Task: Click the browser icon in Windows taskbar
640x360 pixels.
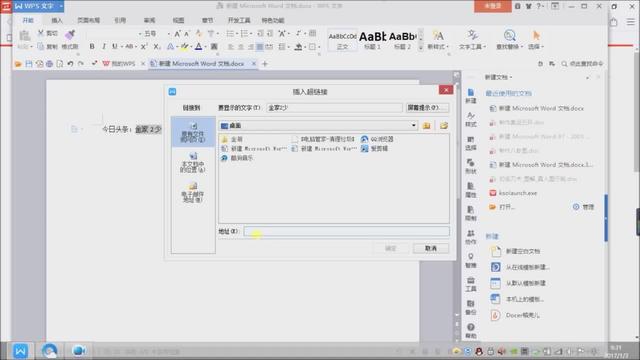Action: pos(49,351)
